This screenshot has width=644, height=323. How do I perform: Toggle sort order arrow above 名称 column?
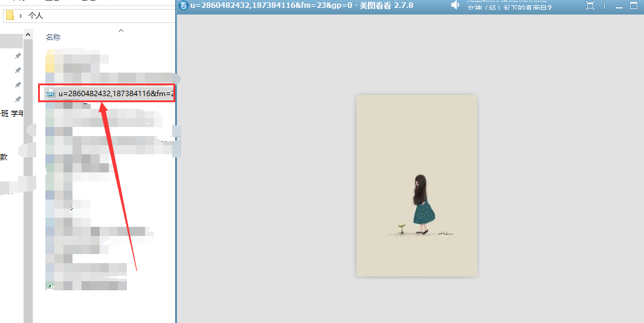pyautogui.click(x=121, y=30)
